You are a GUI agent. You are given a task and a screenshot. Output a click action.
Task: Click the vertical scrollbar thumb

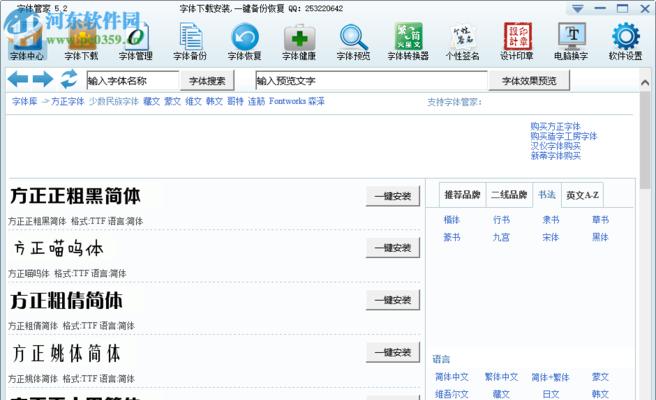coord(645,140)
